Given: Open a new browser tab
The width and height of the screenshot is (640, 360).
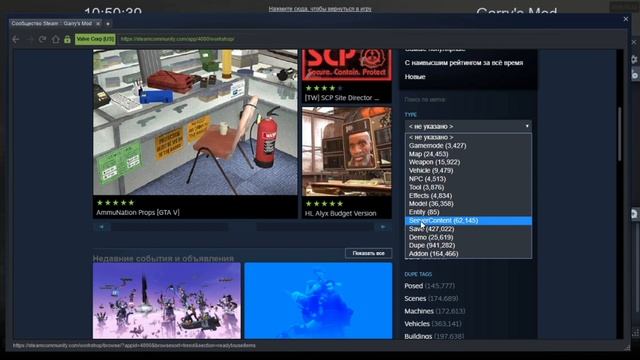Looking at the screenshot, I should click(x=108, y=24).
